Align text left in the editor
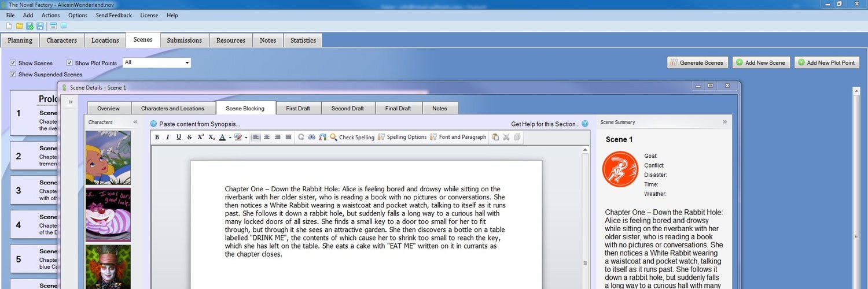Image resolution: width=868 pixels, height=289 pixels. click(256, 137)
